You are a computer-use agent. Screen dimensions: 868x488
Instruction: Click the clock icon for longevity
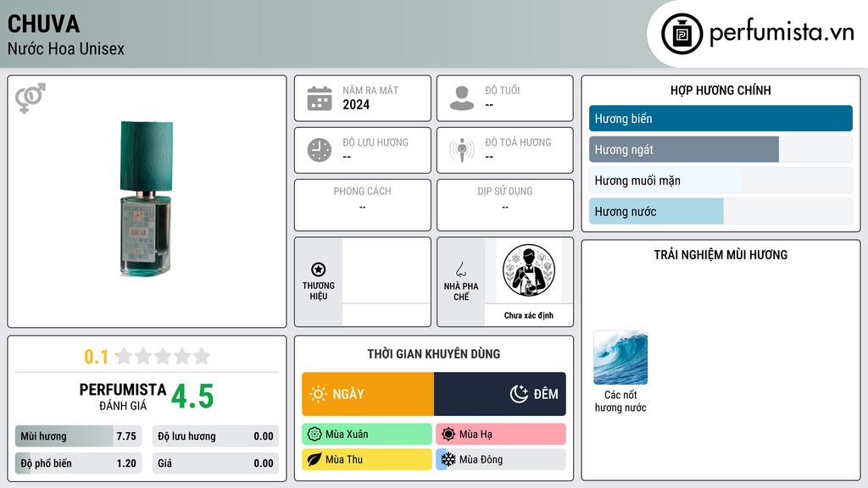coord(320,150)
